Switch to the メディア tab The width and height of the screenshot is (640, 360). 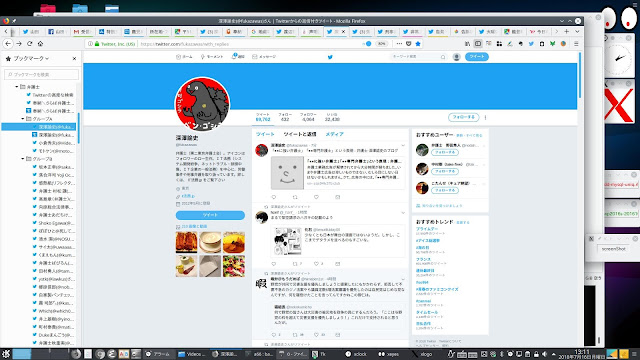334,134
